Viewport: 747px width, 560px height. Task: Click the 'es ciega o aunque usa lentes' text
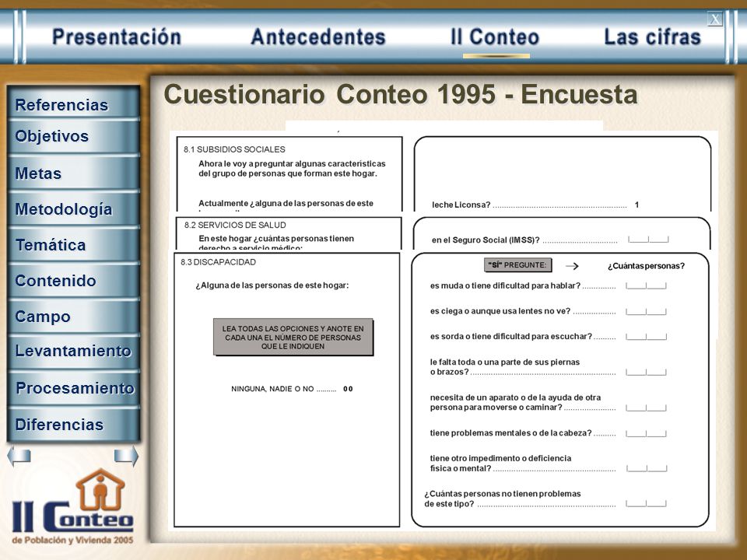[500, 311]
